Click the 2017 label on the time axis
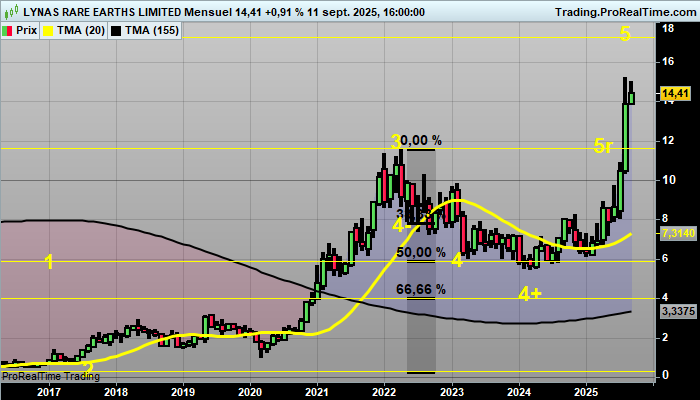The width and height of the screenshot is (700, 400). (x=49, y=392)
